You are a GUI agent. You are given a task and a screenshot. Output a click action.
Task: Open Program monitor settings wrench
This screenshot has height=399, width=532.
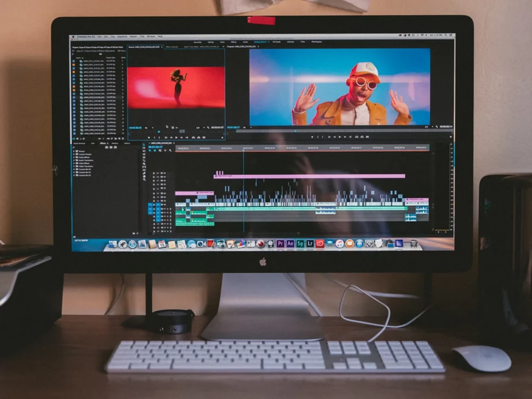437,127
